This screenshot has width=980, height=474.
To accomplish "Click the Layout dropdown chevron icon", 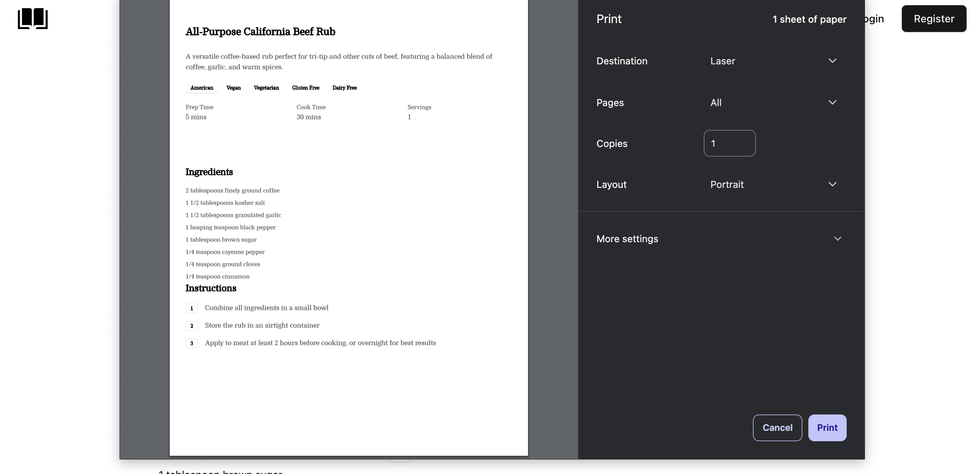I will [x=833, y=184].
